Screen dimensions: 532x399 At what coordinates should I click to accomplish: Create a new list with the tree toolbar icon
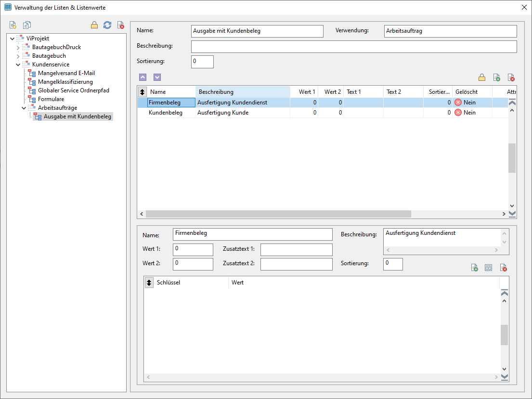pos(13,25)
